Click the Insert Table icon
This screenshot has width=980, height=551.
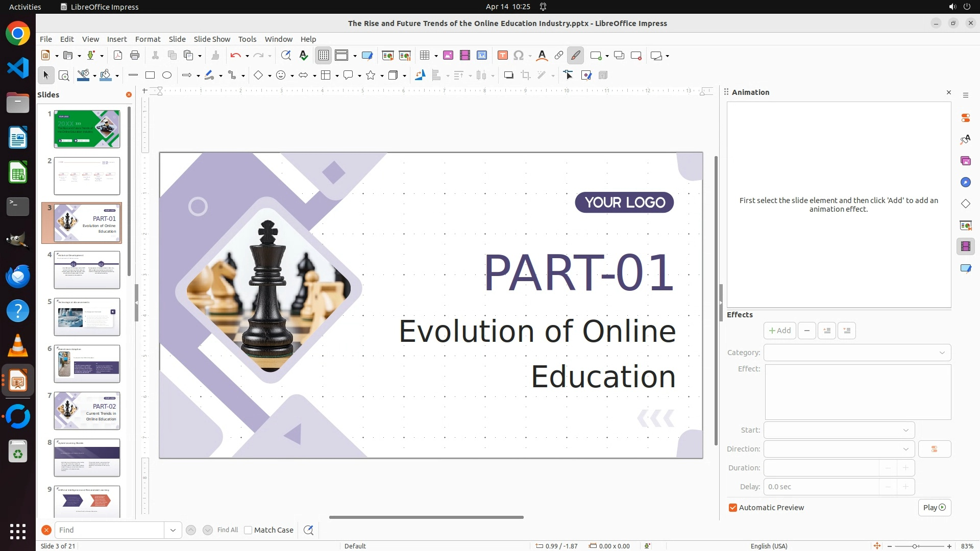coord(424,56)
